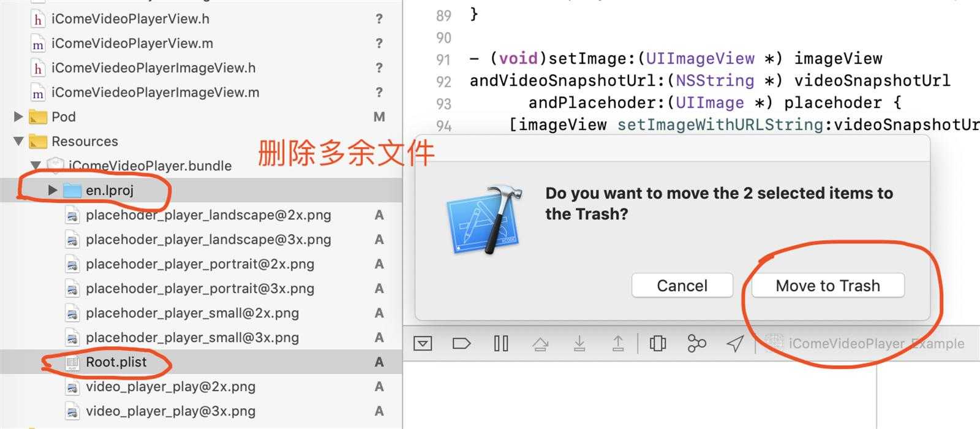Open iComeVideoPlayerView.m file
The height and width of the screenshot is (429, 980).
tap(132, 44)
